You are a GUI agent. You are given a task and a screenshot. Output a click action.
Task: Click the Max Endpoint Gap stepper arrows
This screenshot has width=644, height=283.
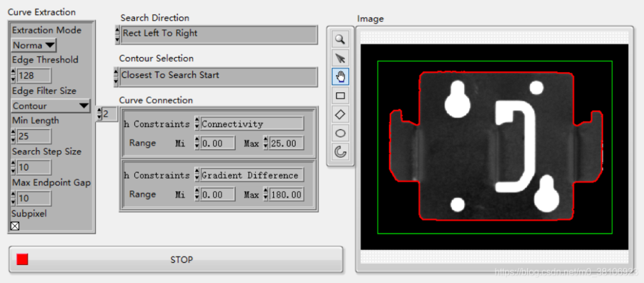14,198
